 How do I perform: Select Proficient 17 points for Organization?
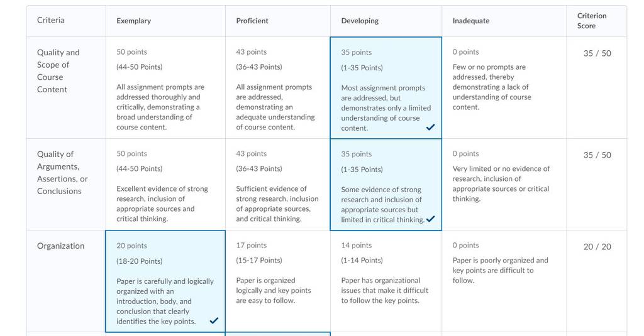277,281
